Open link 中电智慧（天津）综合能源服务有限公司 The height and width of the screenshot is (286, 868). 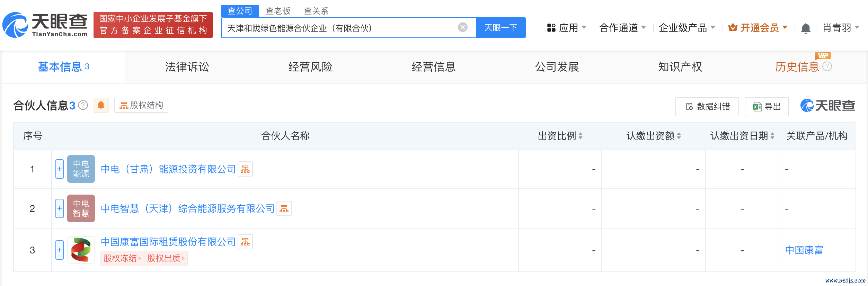(x=188, y=208)
